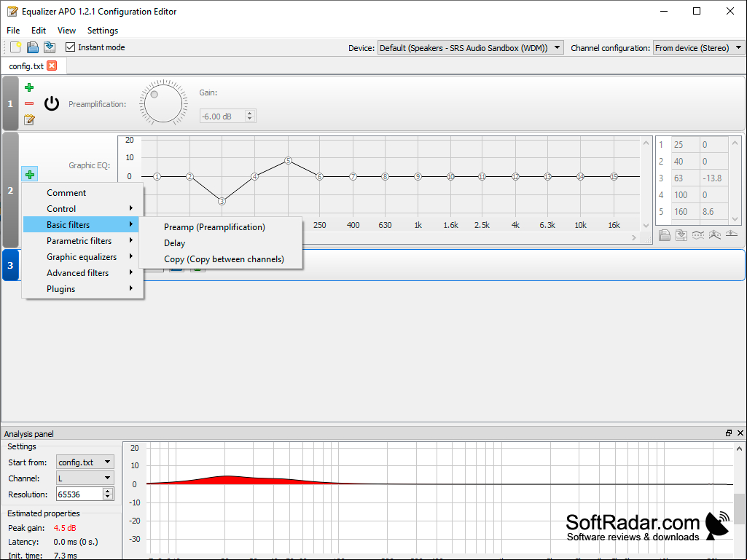This screenshot has height=560, width=747.
Task: Open the Device dropdown
Action: point(470,47)
